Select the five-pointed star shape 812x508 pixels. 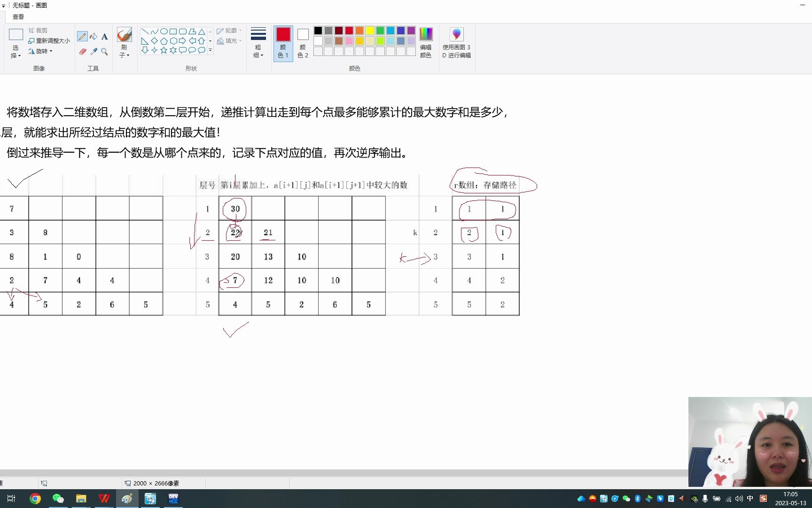[164, 50]
